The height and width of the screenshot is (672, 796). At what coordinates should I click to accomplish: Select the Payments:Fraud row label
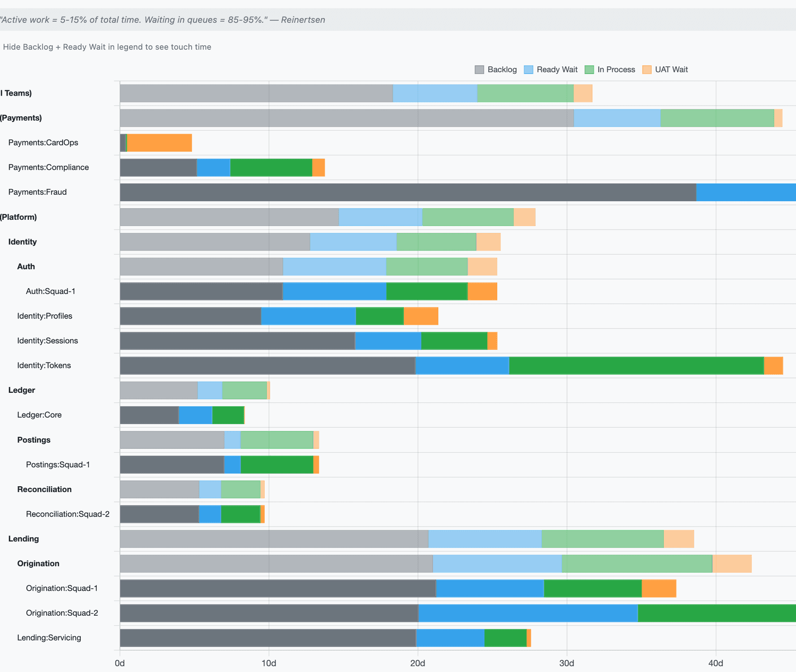click(x=38, y=192)
